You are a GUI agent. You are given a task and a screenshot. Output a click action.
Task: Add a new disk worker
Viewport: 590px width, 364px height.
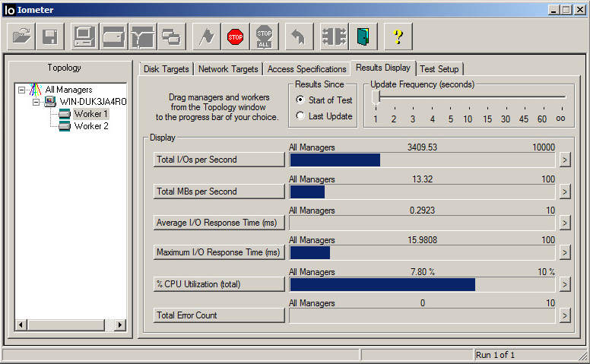coord(113,36)
